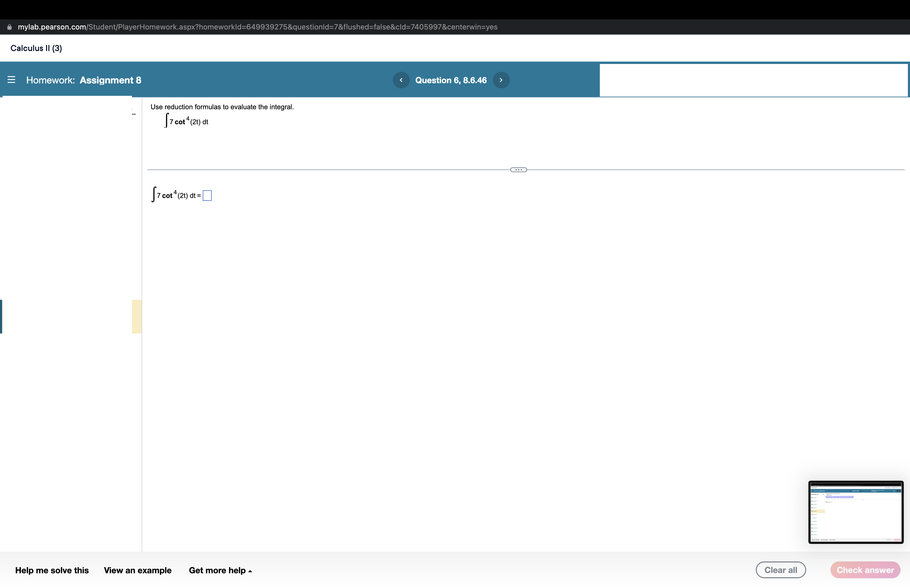Open the Get more help dropdown
This screenshot has width=910, height=588.
click(220, 570)
